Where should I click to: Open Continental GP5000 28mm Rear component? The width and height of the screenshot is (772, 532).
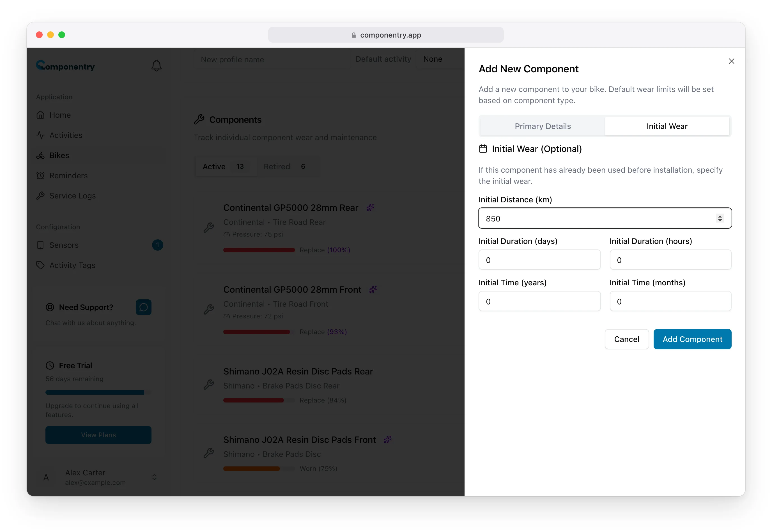coord(291,208)
